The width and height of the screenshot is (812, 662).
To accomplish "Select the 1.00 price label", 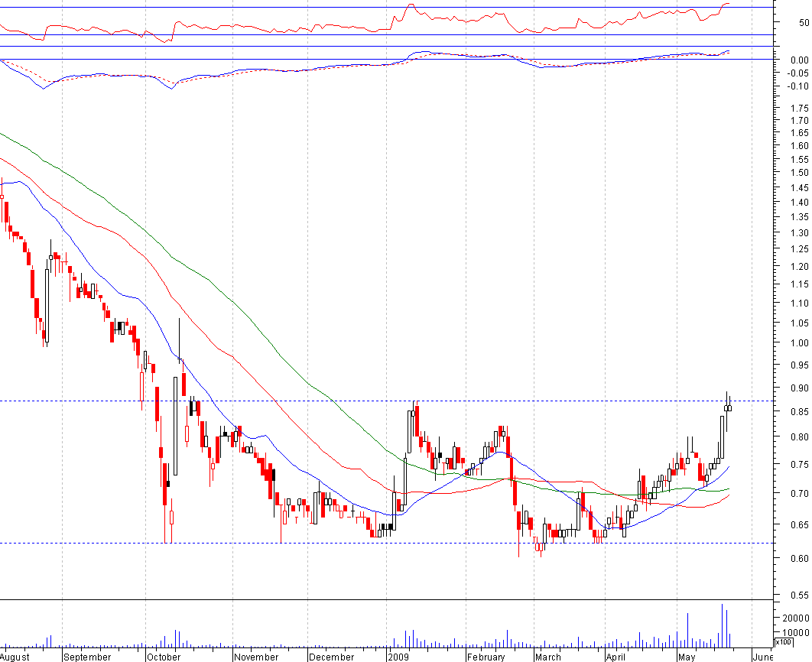I will pos(800,343).
